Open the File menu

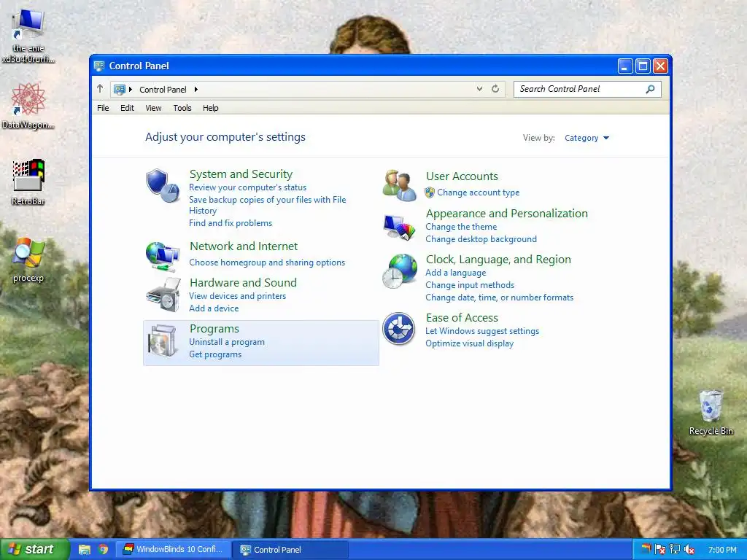[x=103, y=108]
